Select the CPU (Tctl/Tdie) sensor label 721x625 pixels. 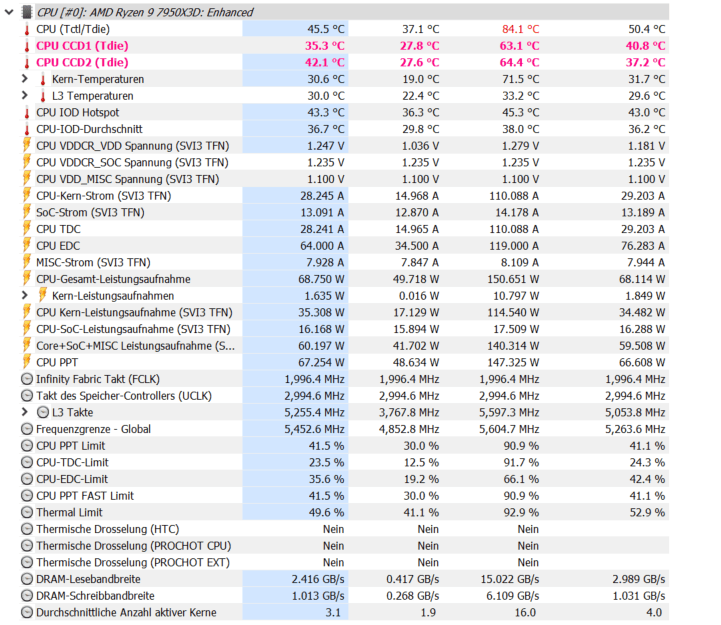point(73,29)
